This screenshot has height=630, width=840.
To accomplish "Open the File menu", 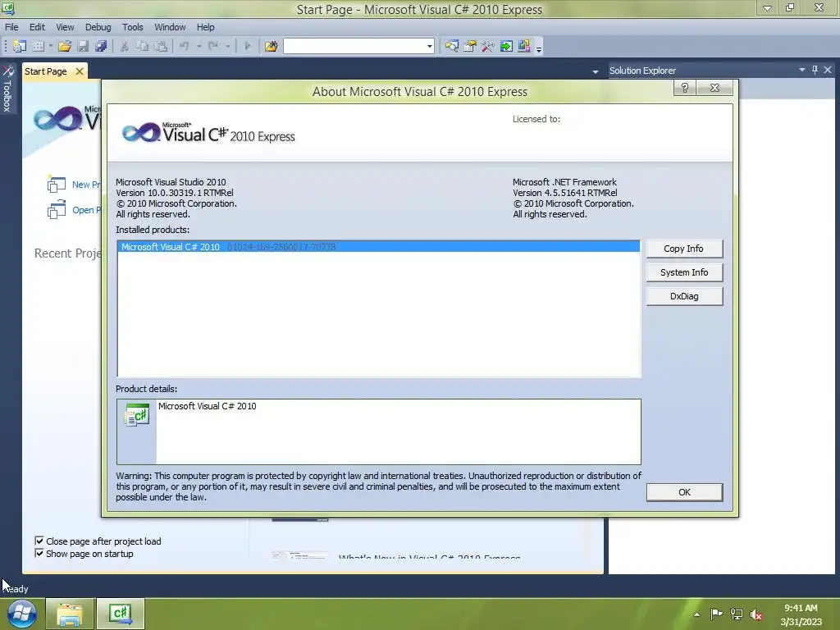I will pos(11,27).
